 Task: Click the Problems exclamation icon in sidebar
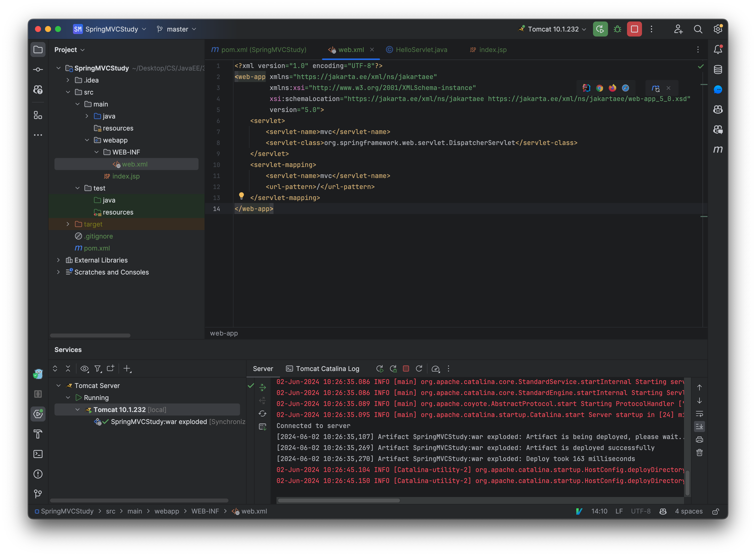coord(38,474)
